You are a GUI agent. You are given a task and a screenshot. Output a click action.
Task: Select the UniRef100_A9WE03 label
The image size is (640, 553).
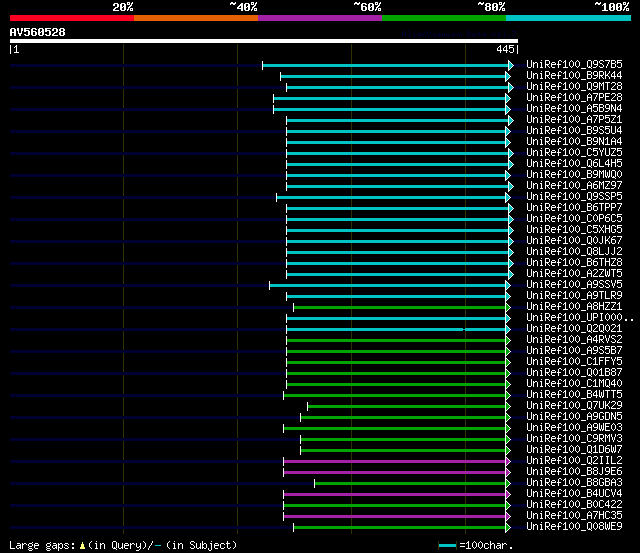tap(574, 428)
